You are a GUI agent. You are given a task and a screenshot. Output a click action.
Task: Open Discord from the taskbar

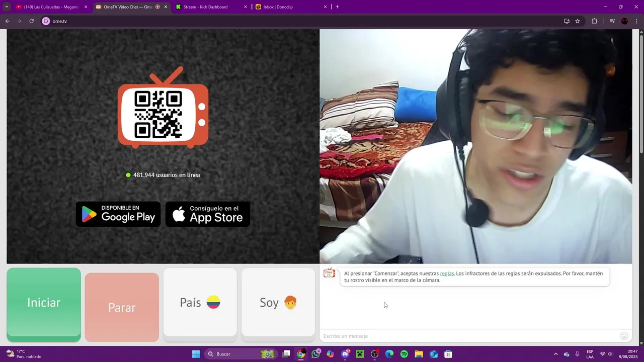tap(345, 354)
